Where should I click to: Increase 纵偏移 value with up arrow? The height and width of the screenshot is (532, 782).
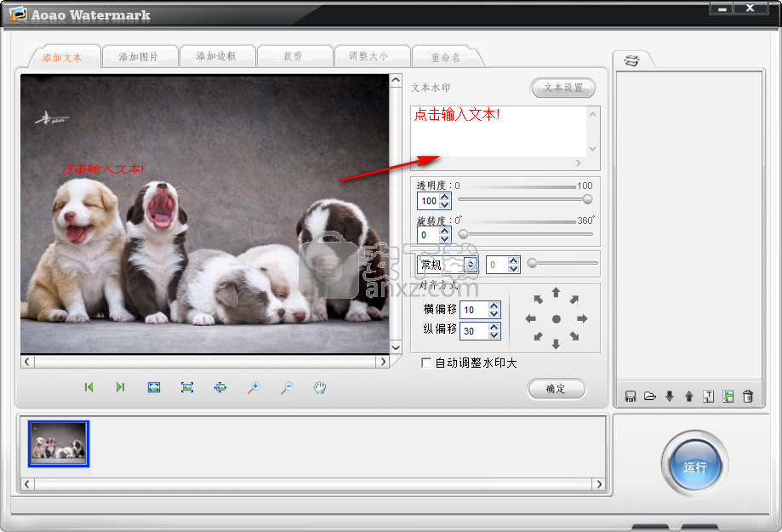point(494,327)
